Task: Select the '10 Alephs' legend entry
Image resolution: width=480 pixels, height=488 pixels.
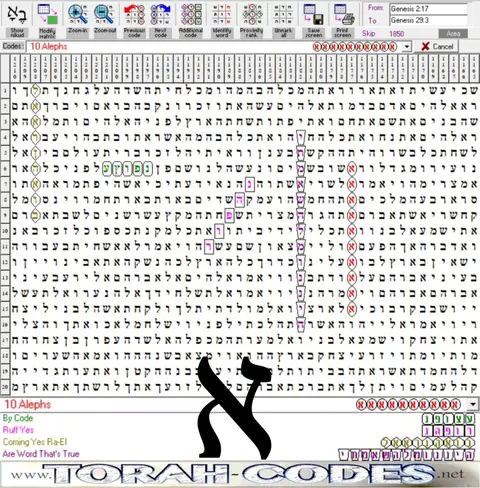Action: tap(28, 404)
